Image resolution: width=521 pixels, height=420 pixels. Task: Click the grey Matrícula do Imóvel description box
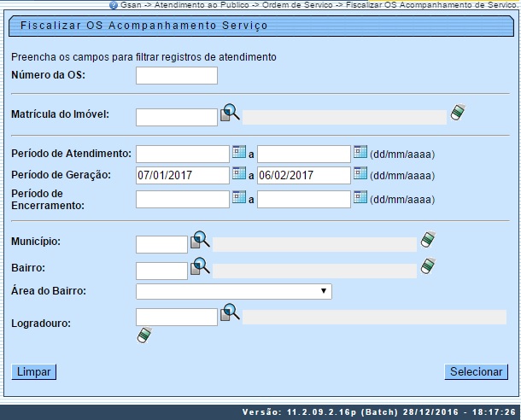coord(344,118)
